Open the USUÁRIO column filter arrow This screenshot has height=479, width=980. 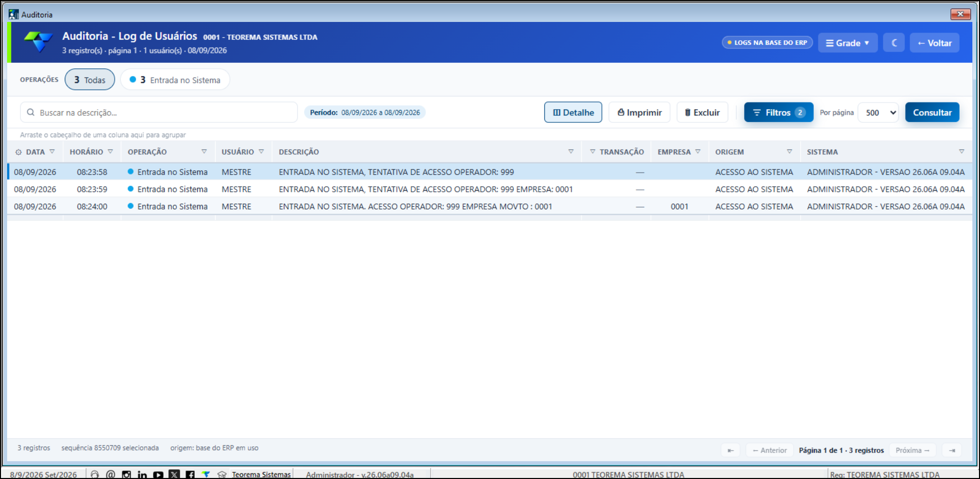click(x=261, y=152)
